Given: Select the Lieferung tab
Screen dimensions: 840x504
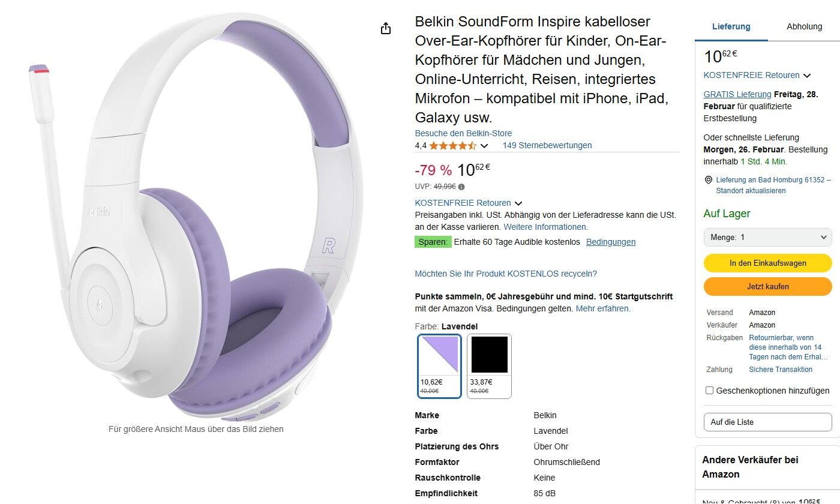Looking at the screenshot, I should point(731,26).
